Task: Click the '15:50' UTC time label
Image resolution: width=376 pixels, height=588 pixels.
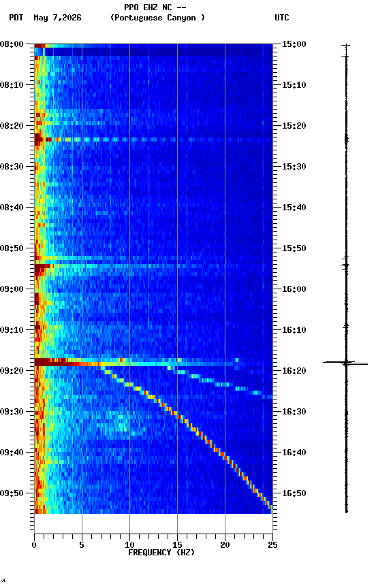Action: point(294,248)
